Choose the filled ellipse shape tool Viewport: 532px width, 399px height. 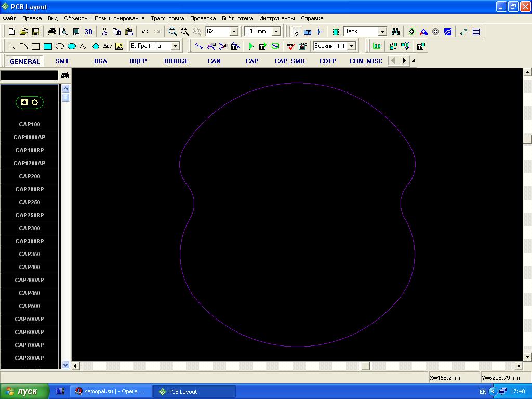(72, 46)
